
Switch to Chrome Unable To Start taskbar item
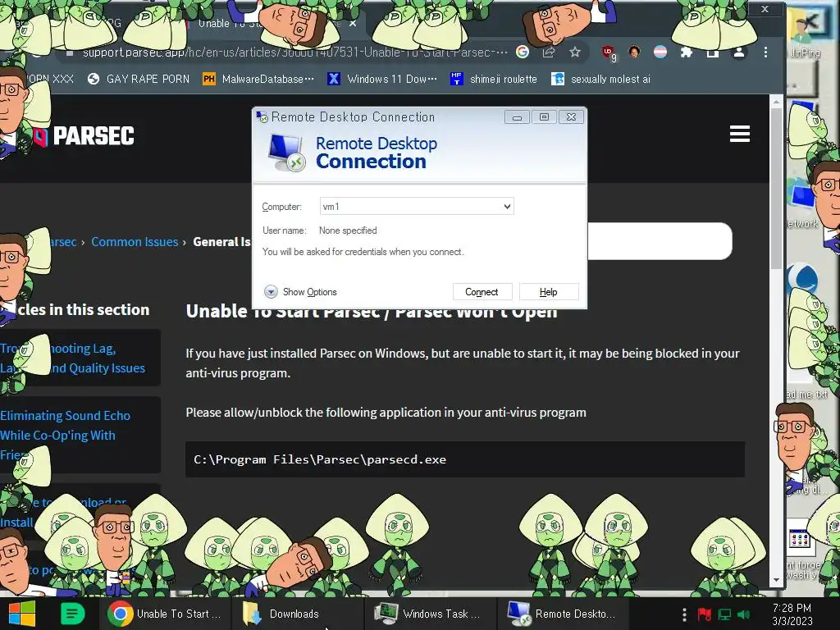[165, 614]
